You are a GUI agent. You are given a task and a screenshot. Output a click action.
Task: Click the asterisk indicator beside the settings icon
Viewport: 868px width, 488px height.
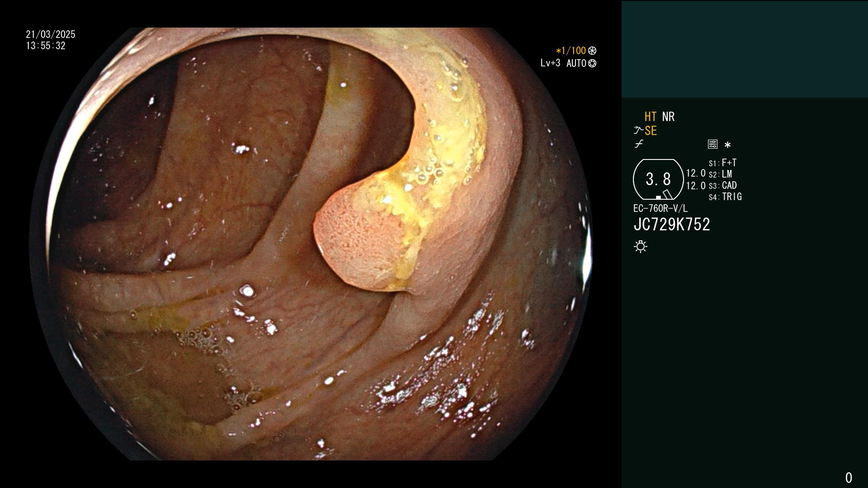coord(727,145)
